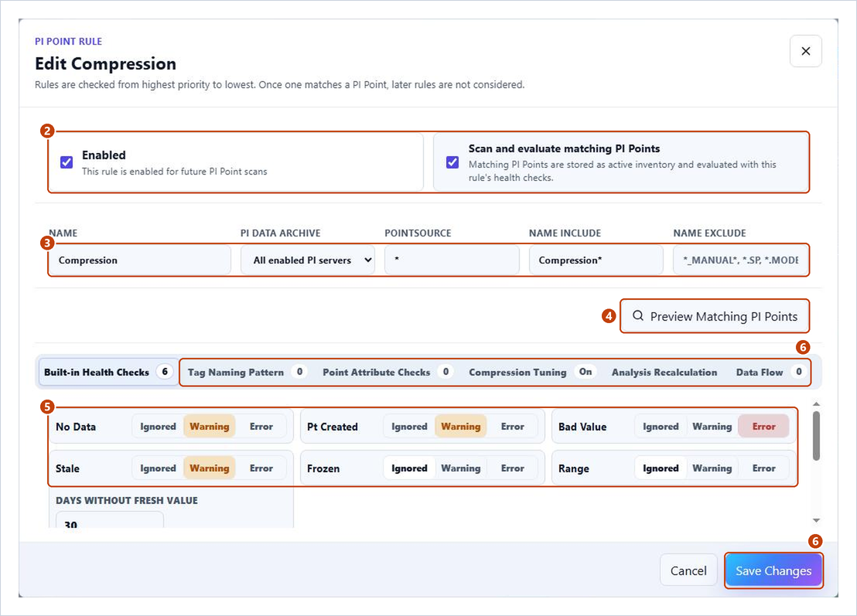Set No Data to Error
This screenshot has height=616, width=857.
(x=261, y=427)
